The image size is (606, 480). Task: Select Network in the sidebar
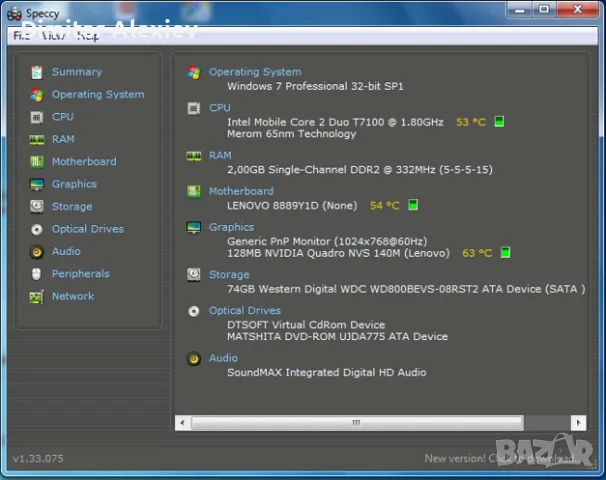pyautogui.click(x=73, y=296)
